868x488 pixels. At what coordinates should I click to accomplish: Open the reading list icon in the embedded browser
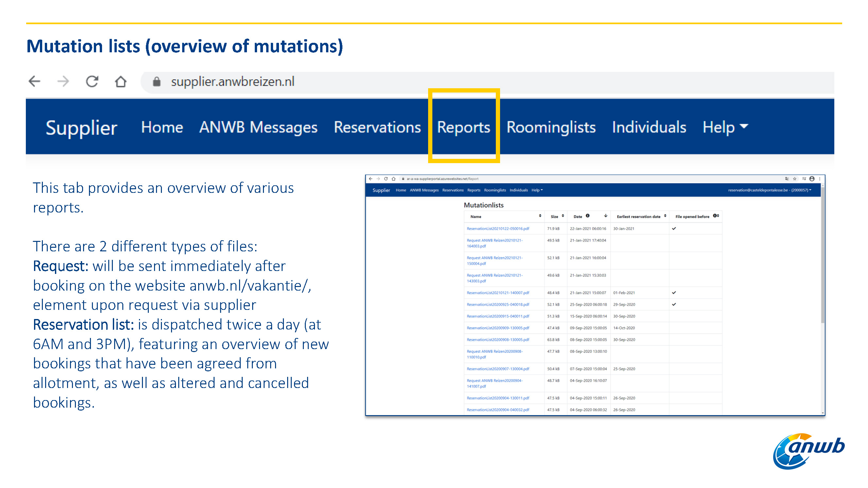pyautogui.click(x=804, y=179)
